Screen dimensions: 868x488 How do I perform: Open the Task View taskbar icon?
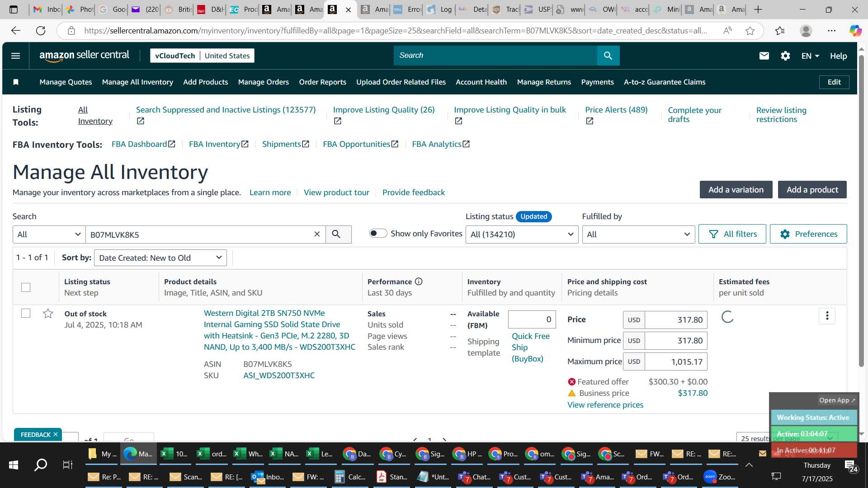coord(68,465)
